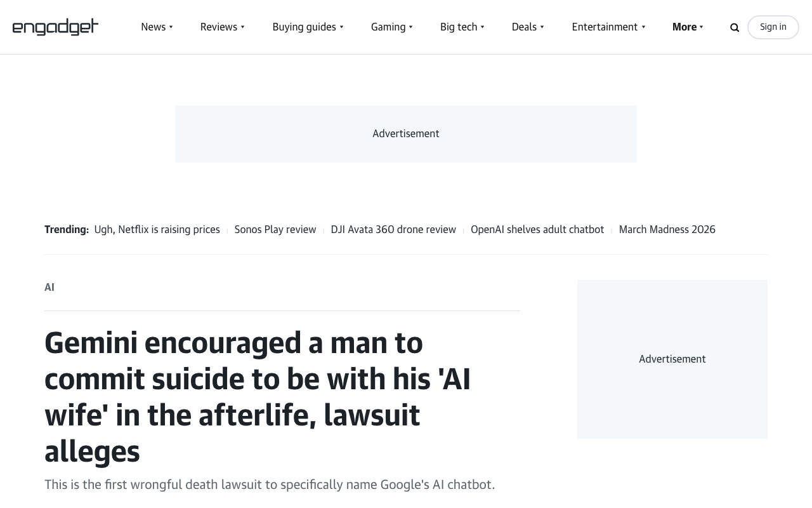
Task: Open the OpenAI adult chatbot story
Action: [x=537, y=229]
